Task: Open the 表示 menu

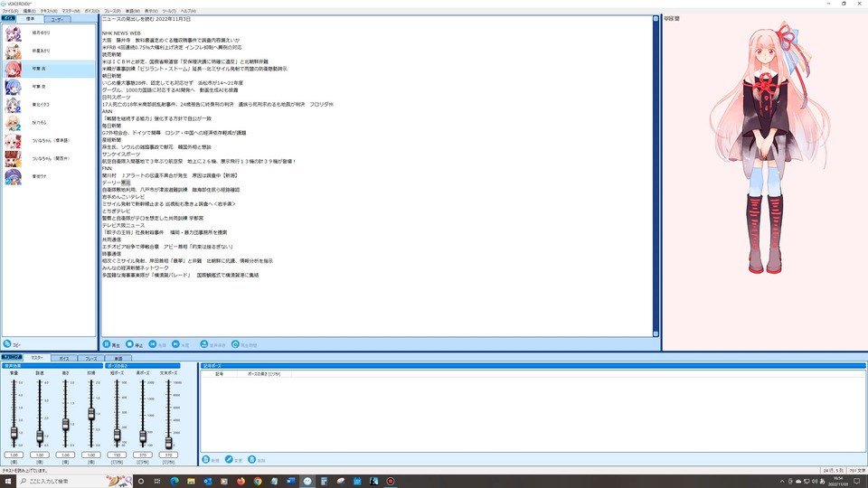Action: click(x=151, y=11)
